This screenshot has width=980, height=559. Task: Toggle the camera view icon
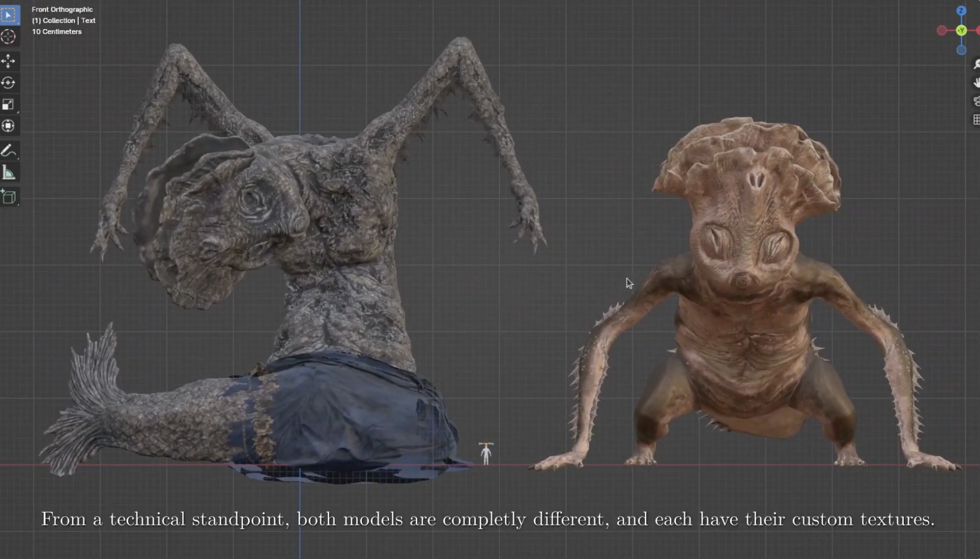pyautogui.click(x=976, y=101)
